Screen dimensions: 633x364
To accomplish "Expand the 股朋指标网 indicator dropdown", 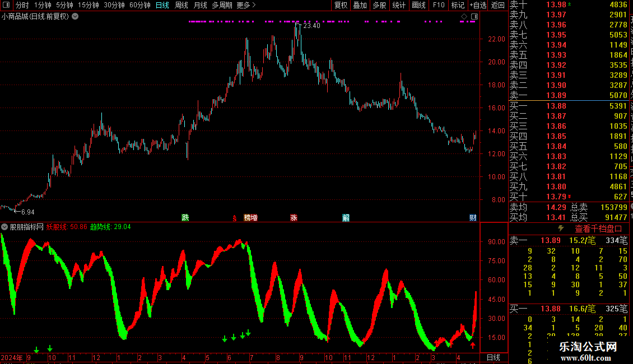I will 4,227.
